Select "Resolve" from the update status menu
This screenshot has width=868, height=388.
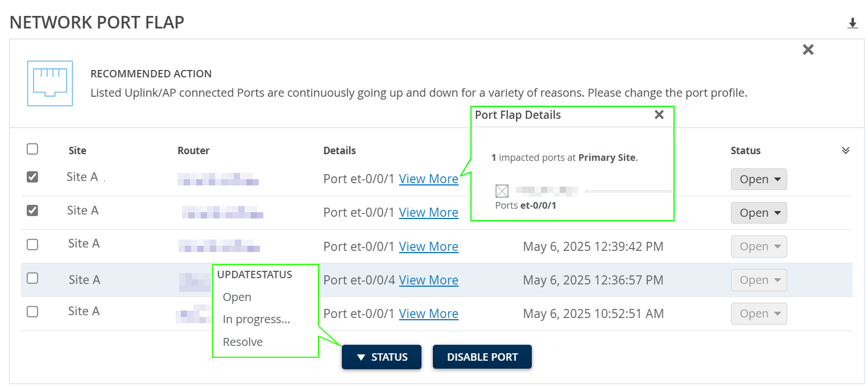pos(243,342)
